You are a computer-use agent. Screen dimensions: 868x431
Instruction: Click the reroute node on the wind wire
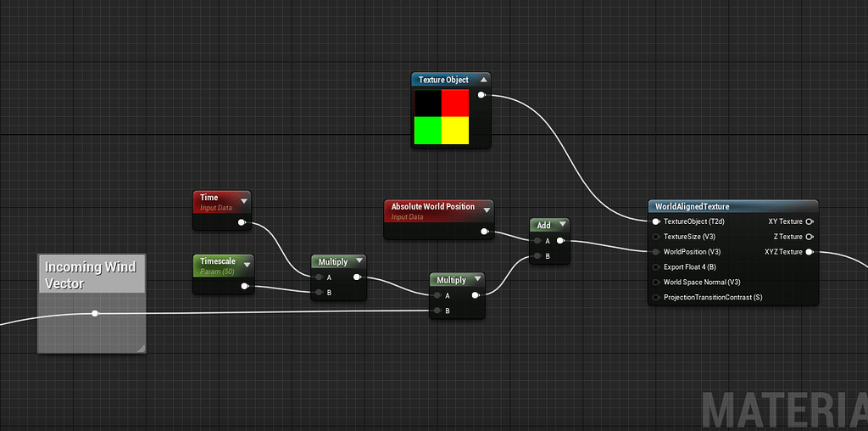(95, 314)
